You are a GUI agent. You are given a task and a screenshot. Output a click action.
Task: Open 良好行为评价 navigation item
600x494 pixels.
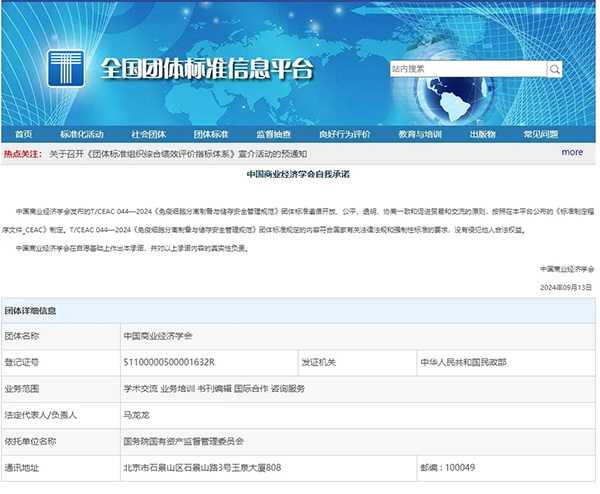[345, 134]
